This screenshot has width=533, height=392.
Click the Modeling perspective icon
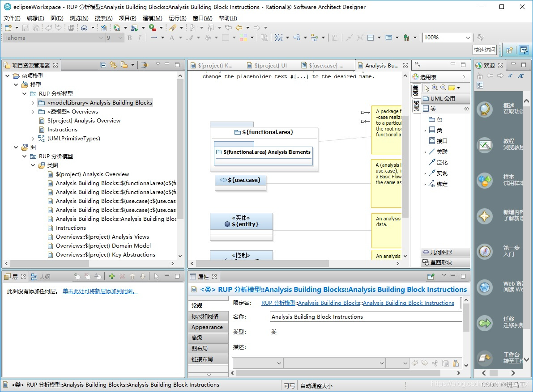pyautogui.click(x=524, y=50)
